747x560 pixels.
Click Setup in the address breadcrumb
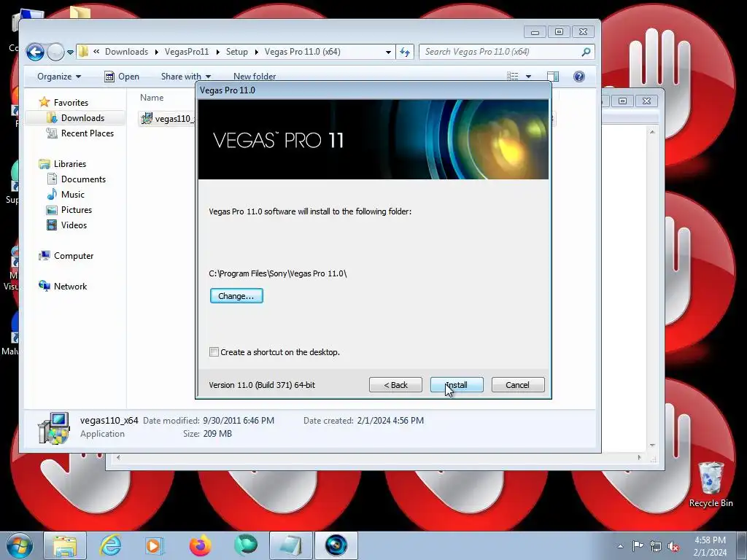coord(237,52)
